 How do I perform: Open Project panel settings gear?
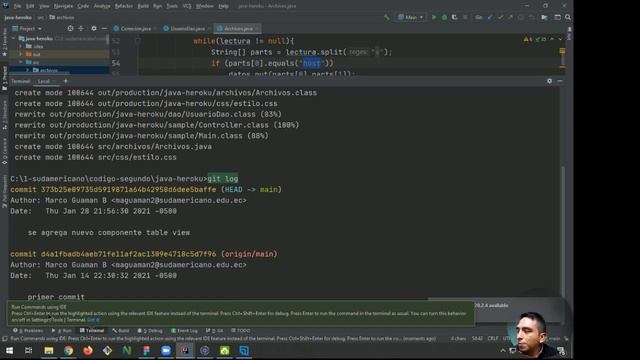point(94,29)
